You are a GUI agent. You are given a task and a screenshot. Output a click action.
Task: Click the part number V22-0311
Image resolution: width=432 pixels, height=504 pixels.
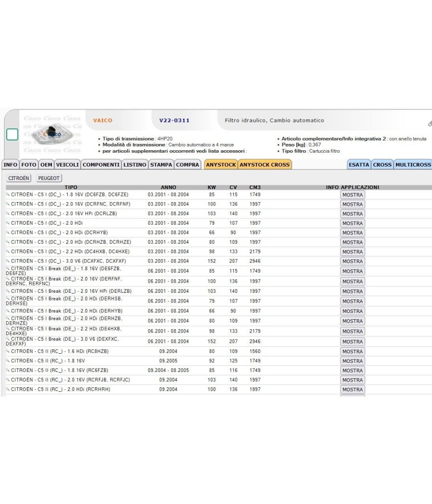pos(174,120)
